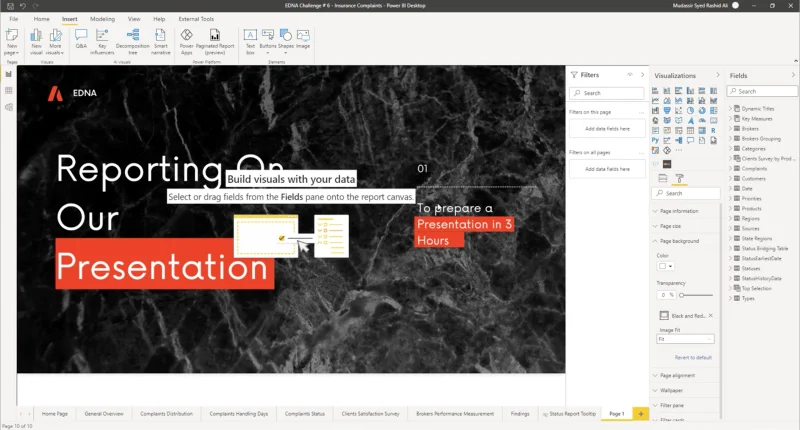
Task: Switch to Report view in the left sidebar
Action: pyautogui.click(x=9, y=74)
